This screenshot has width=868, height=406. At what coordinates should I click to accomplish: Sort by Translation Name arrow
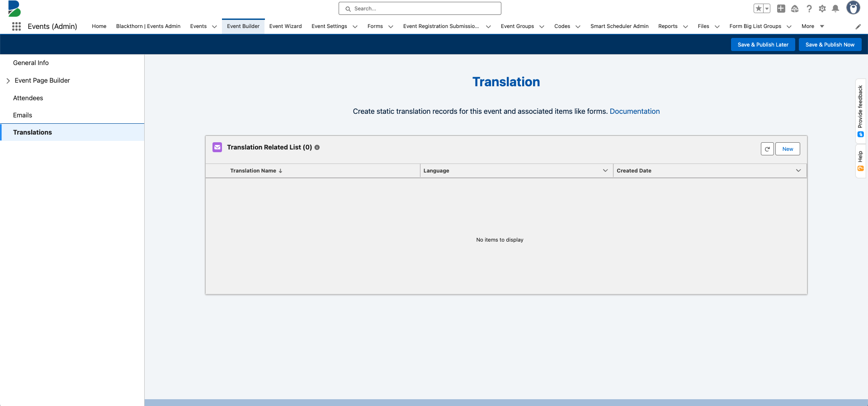[280, 171]
